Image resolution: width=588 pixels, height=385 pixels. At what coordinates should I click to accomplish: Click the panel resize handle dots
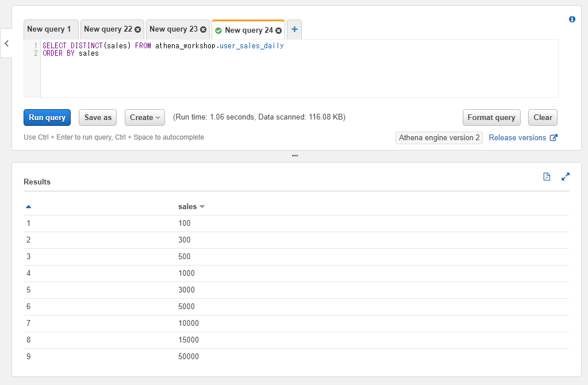(295, 156)
